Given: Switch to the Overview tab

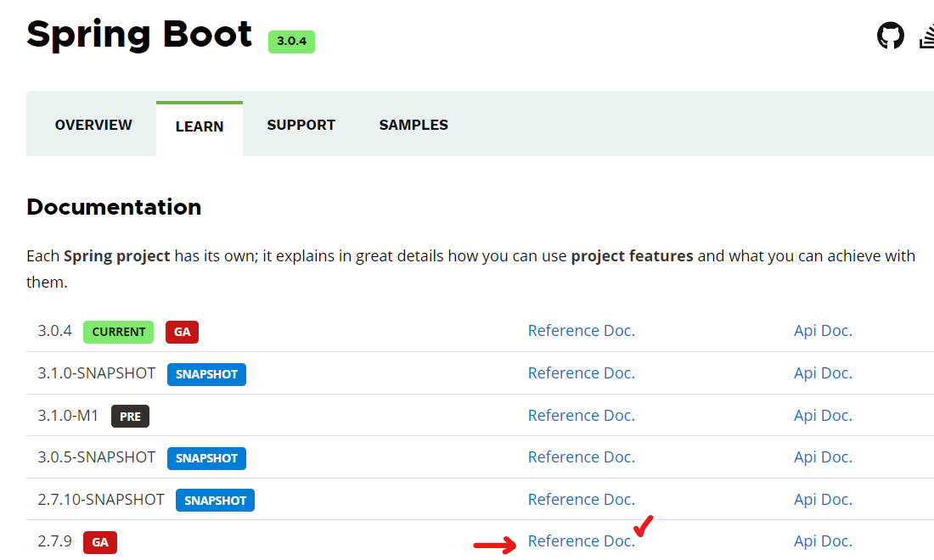Looking at the screenshot, I should coord(93,125).
